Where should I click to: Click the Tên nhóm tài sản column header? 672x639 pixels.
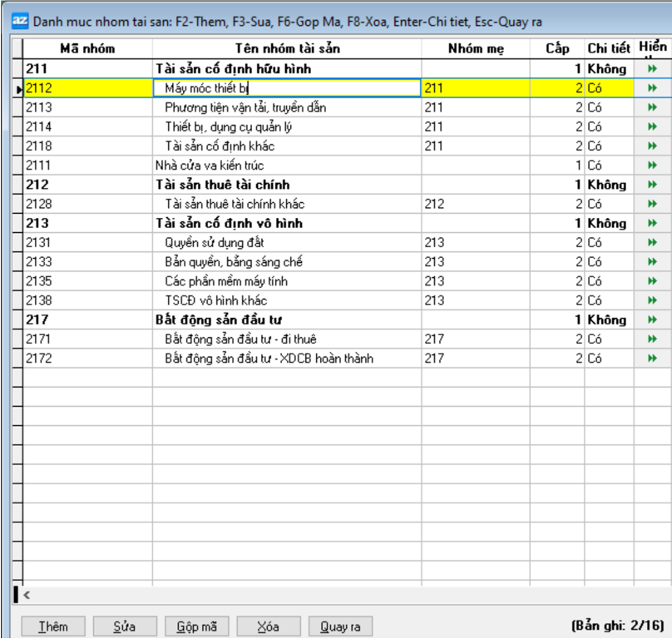coord(287,48)
